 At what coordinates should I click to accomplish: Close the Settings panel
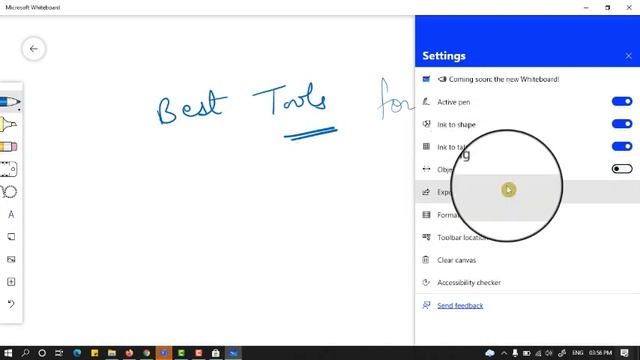[x=629, y=56]
